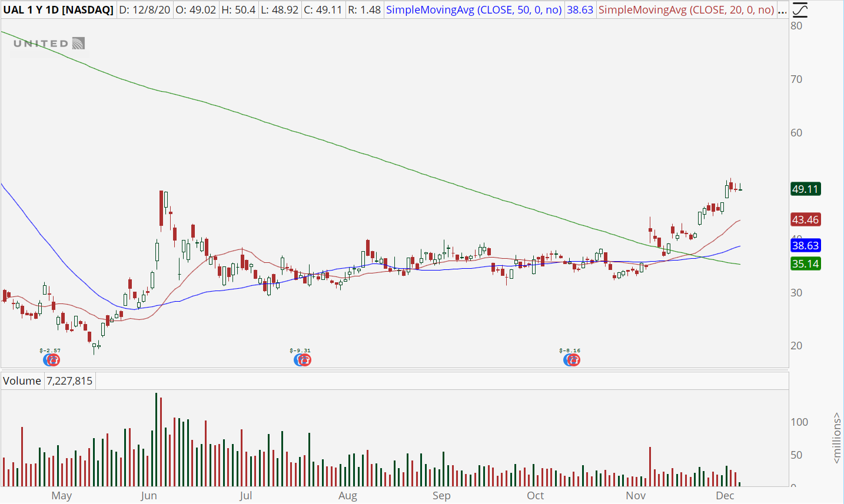Click the $-9.31 earnings label

pos(300,351)
